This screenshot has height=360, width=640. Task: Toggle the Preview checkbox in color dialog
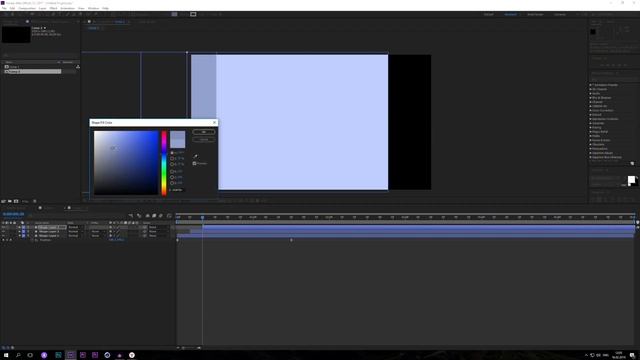[194, 163]
